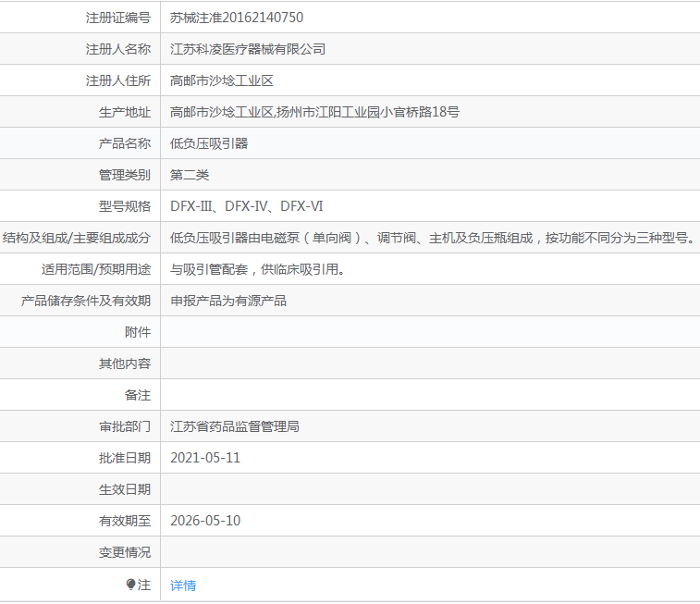Click registration number 苏械注准20162140750
The height and width of the screenshot is (604, 700).
click(x=237, y=18)
